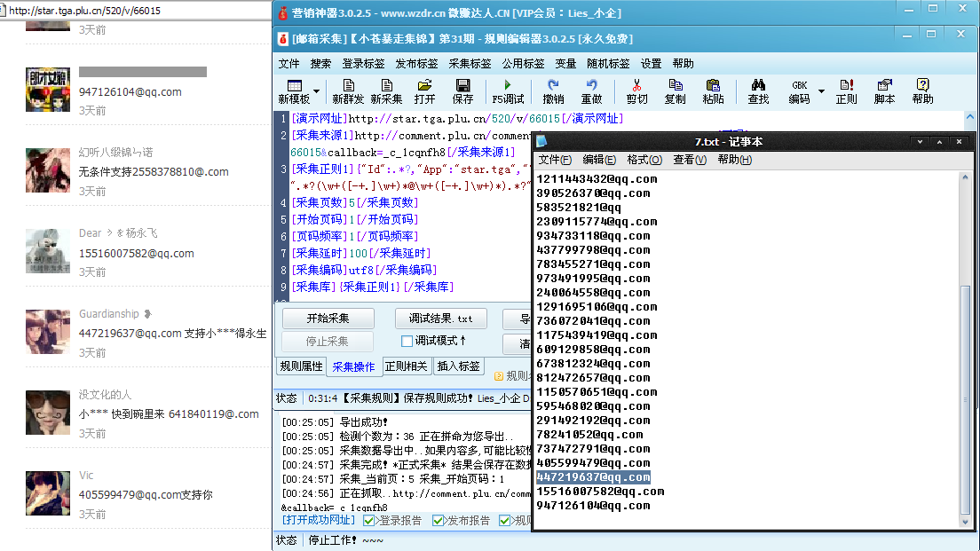The height and width of the screenshot is (551, 980).
Task: Undo with the 撤销 toolbar icon
Action: [x=555, y=91]
